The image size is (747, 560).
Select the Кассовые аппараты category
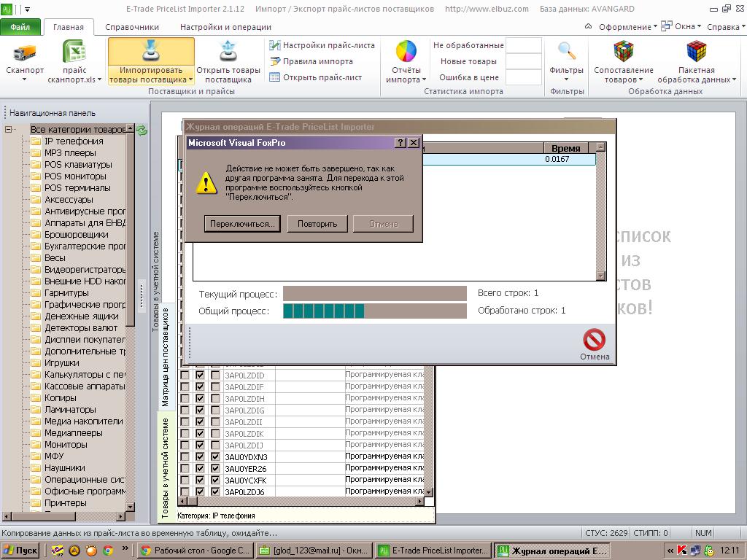pos(85,386)
